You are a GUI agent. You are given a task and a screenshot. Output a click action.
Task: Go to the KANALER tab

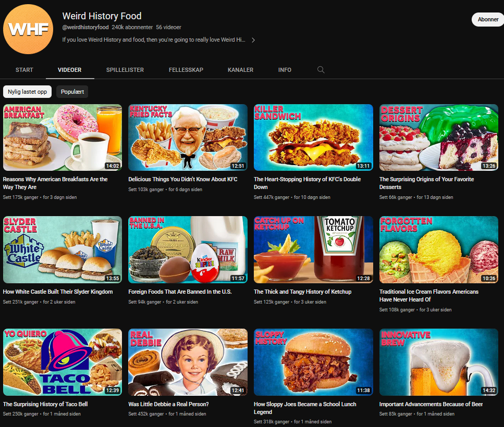point(240,70)
